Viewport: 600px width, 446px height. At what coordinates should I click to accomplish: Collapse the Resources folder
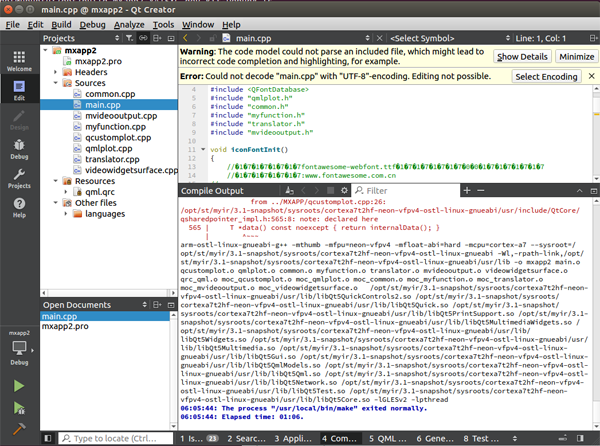(55, 181)
